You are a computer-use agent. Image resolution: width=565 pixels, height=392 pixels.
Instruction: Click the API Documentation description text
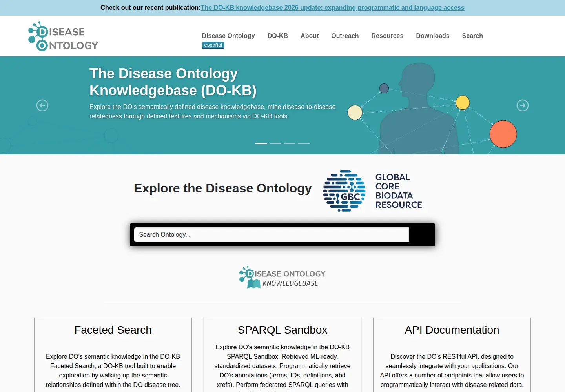tap(452, 370)
